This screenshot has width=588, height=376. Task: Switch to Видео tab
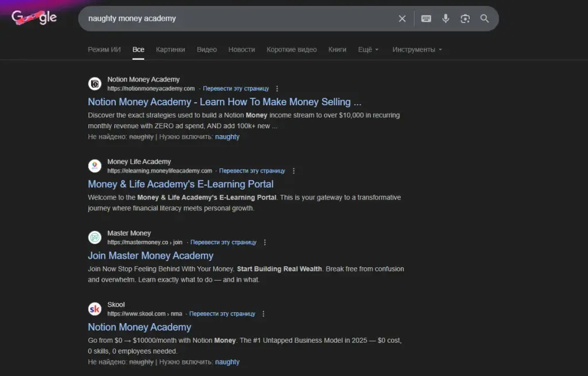point(207,49)
